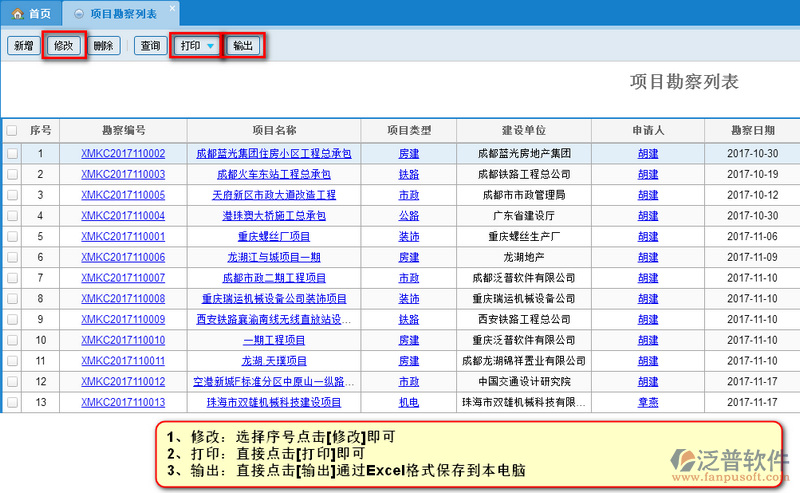800x493 pixels.
Task: Export the list with 输出 button
Action: coord(242,46)
